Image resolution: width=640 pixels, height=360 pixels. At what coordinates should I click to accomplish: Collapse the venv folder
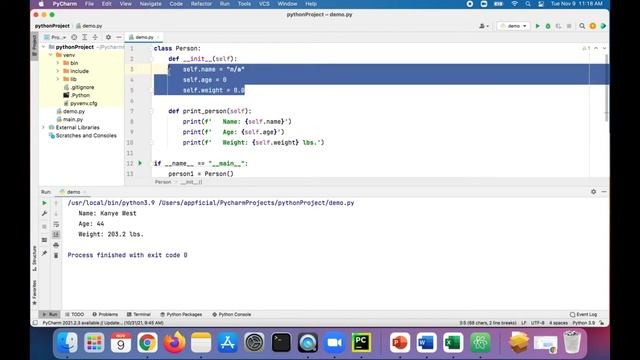51,55
